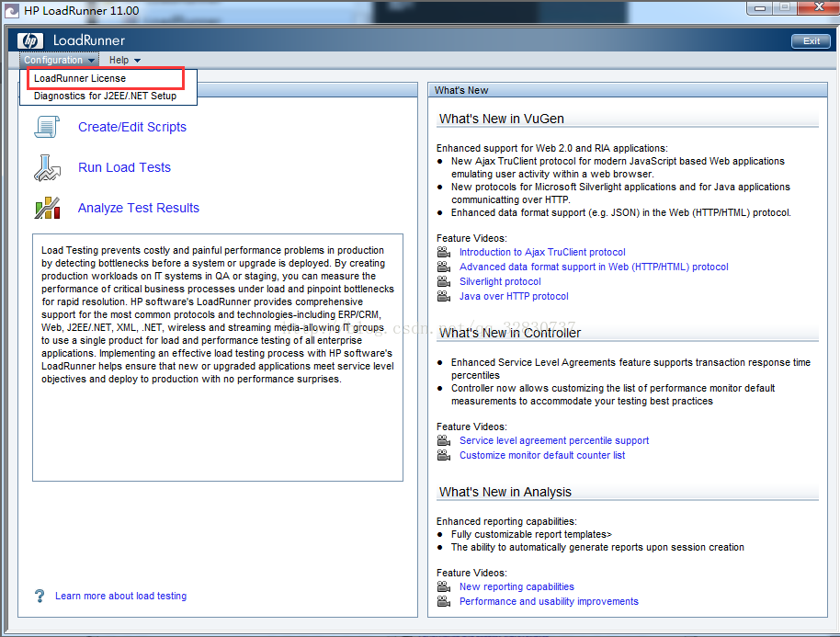Click camera icon beside New reporting capabilities

(444, 586)
